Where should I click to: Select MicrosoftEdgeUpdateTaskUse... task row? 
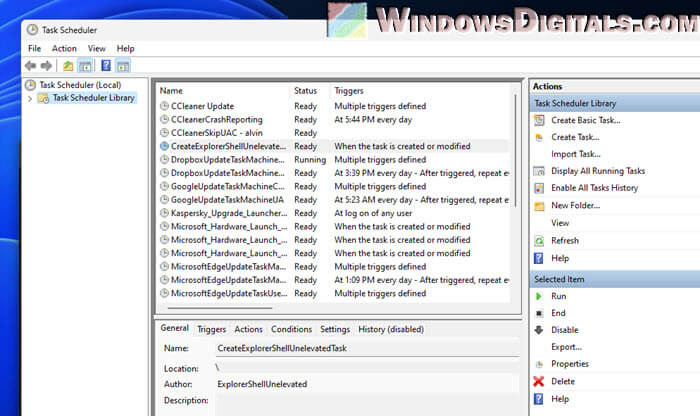[334, 293]
